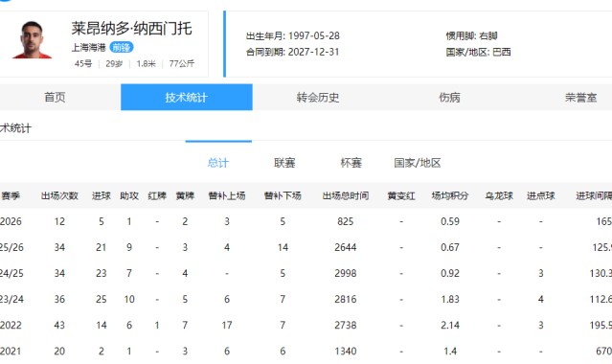
Task: Click goals value 21 in 25/26 row
Action: 102,247
